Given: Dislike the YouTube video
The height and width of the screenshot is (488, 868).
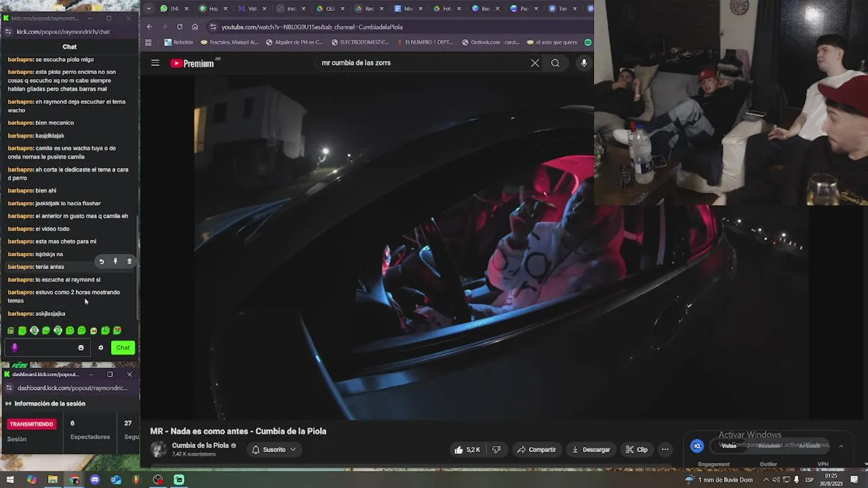Looking at the screenshot, I should tap(496, 449).
